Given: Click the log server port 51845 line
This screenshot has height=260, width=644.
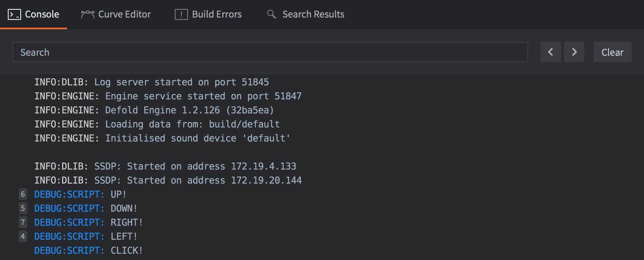Looking at the screenshot, I should pos(151,82).
